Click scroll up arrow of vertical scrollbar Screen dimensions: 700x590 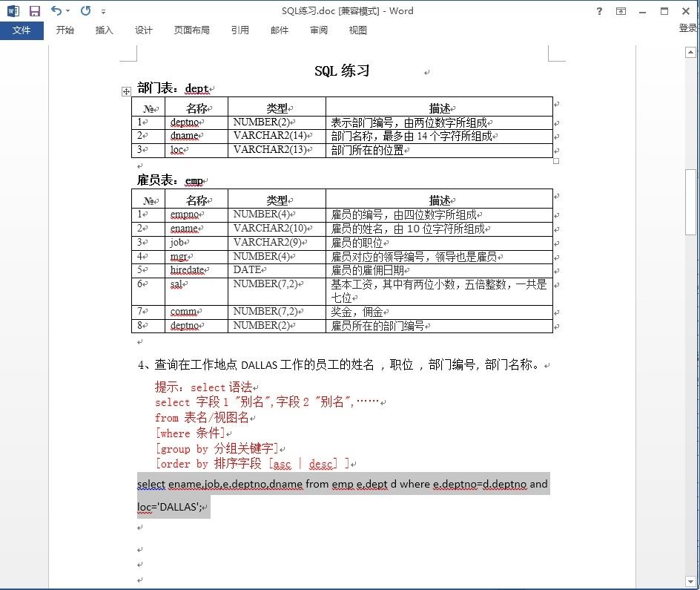pos(690,52)
